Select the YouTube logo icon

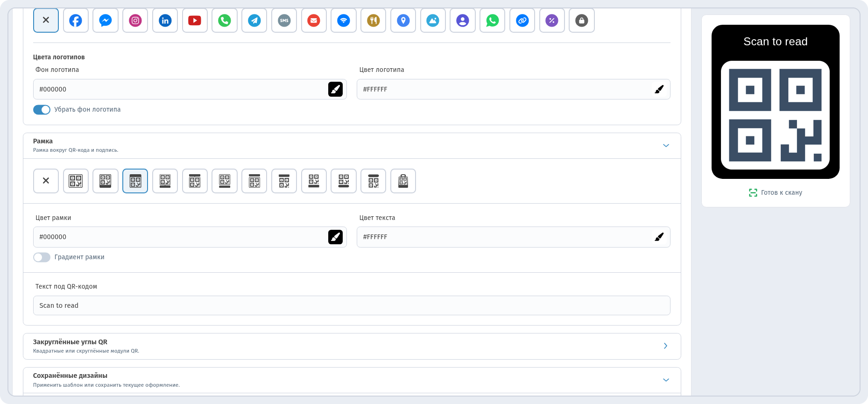point(195,21)
